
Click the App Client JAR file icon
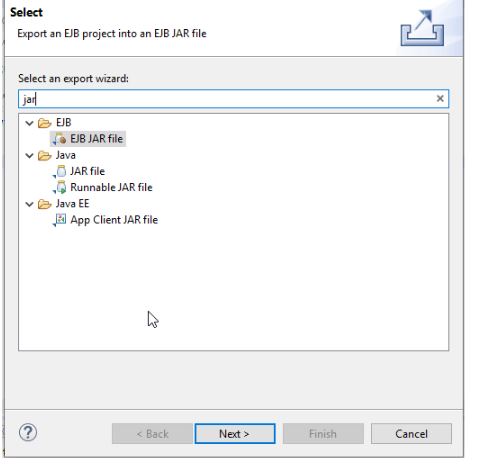point(60,220)
